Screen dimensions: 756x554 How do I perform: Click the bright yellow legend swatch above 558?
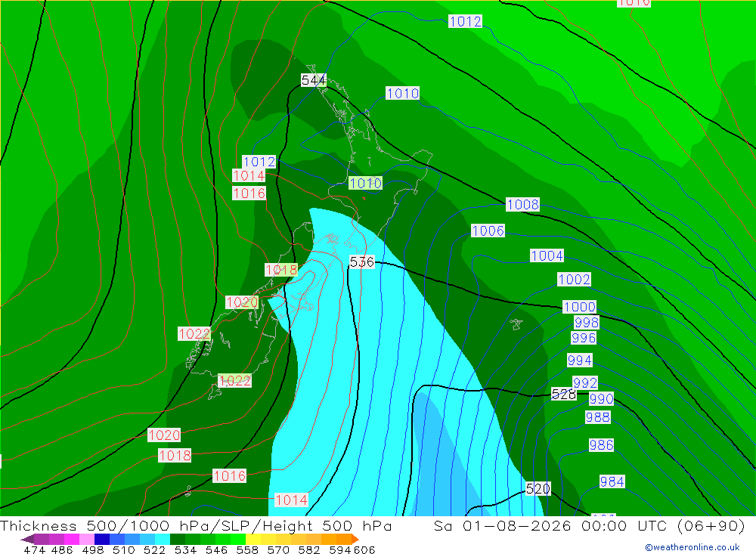point(253,539)
